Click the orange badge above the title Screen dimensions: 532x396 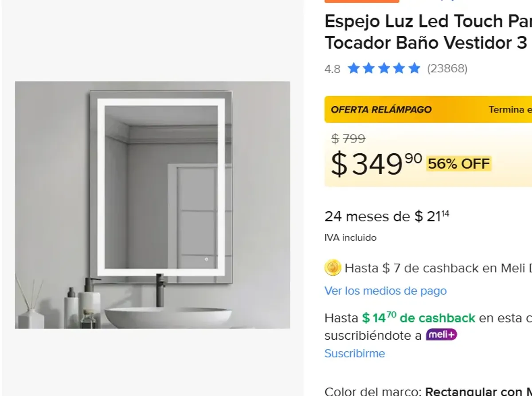click(361, 1)
